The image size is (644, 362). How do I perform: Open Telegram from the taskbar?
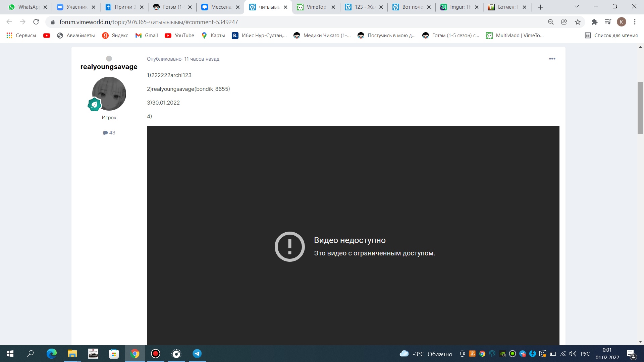pyautogui.click(x=197, y=354)
